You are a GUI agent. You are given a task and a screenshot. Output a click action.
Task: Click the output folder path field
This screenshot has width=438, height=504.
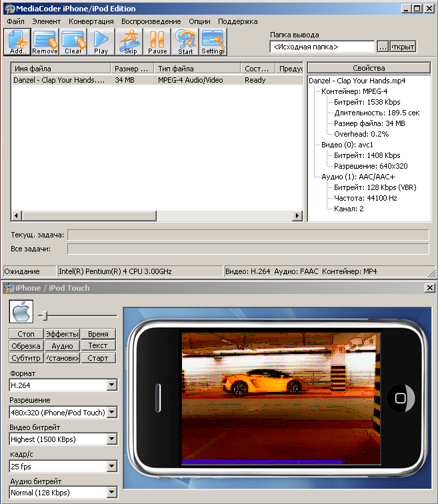[322, 47]
